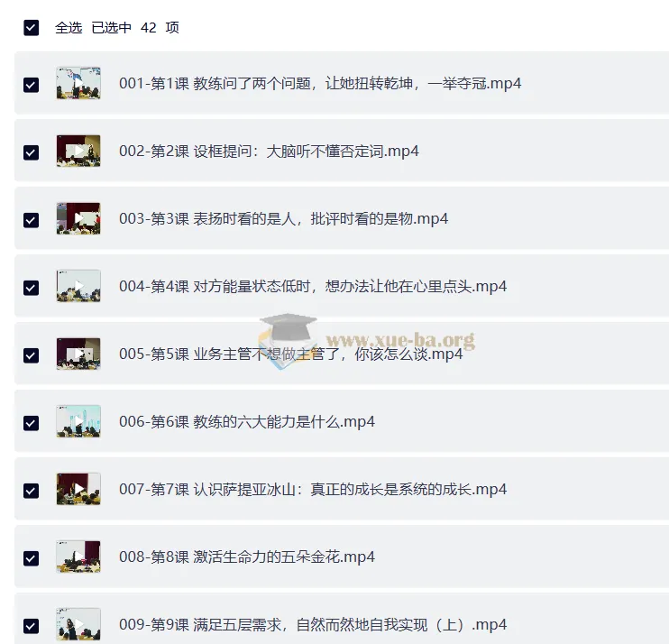Open the 002-第2课 video thumbnail preview
The height and width of the screenshot is (644, 669).
[78, 151]
